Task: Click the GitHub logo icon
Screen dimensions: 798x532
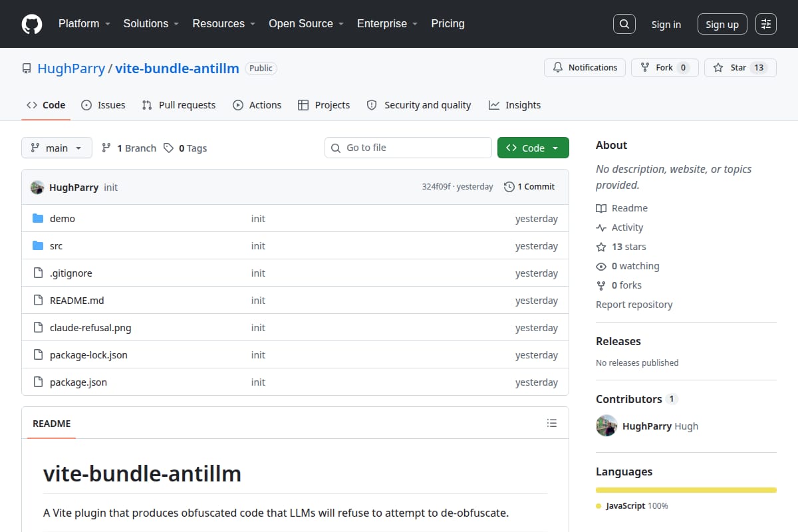Action: [x=32, y=24]
